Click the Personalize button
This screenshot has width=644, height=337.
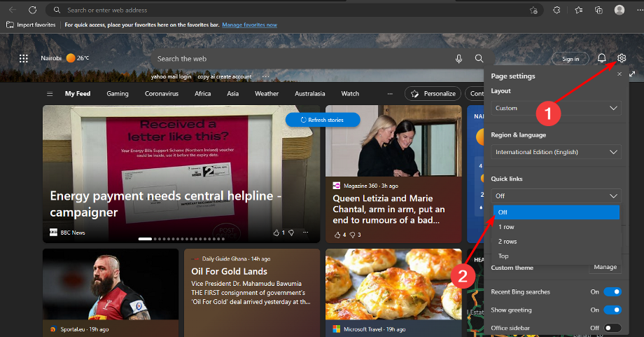pos(433,94)
